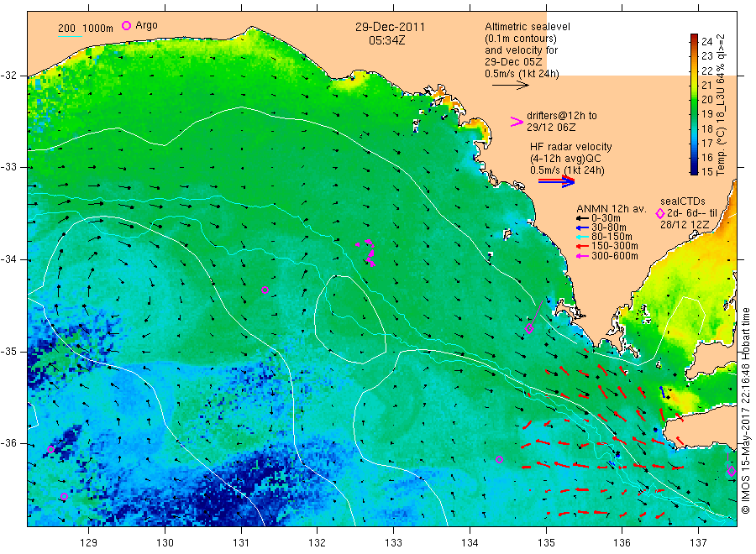The image size is (756, 554).
Task: Click the sealCTDs legend diamond symbol
Action: 660,213
